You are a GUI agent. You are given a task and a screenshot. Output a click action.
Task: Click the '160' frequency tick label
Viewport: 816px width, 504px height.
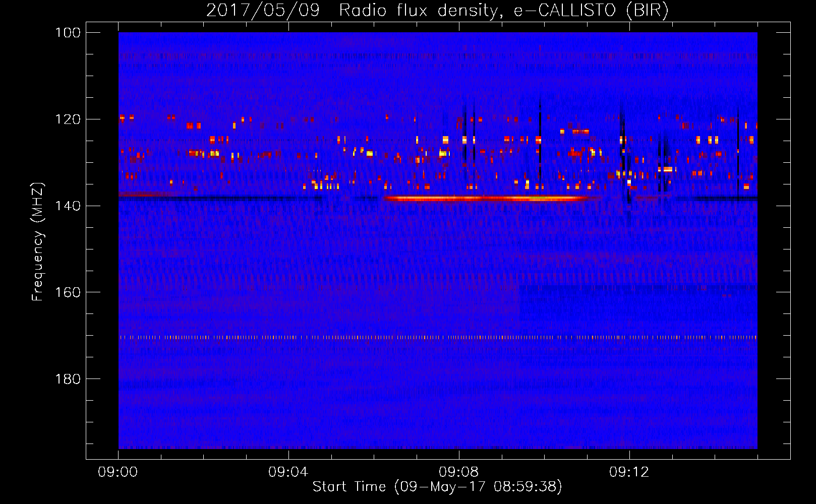click(x=68, y=292)
